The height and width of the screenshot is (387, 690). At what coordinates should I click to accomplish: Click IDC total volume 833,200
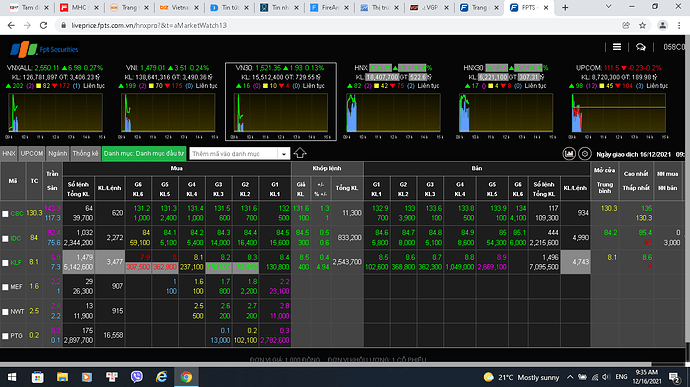pos(349,238)
